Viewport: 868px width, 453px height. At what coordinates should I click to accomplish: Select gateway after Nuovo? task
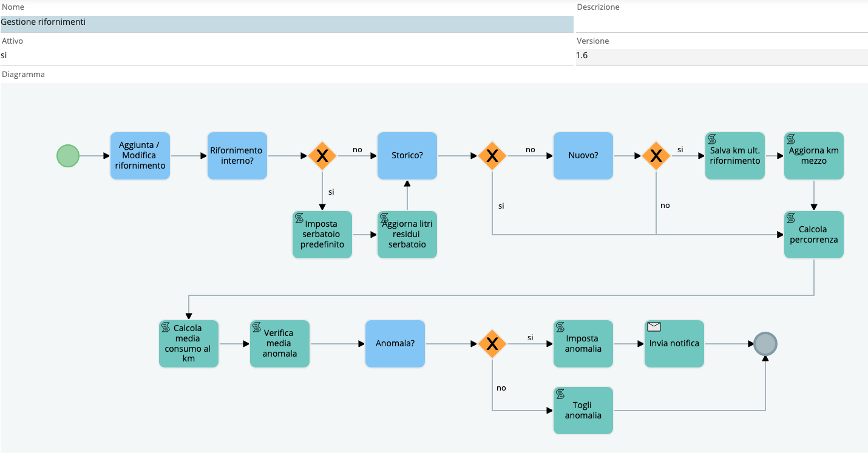click(656, 156)
